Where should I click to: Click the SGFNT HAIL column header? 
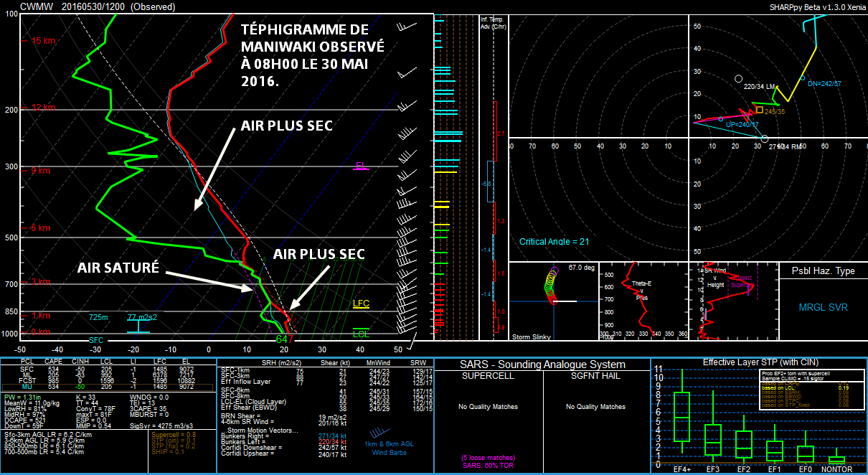coord(595,375)
